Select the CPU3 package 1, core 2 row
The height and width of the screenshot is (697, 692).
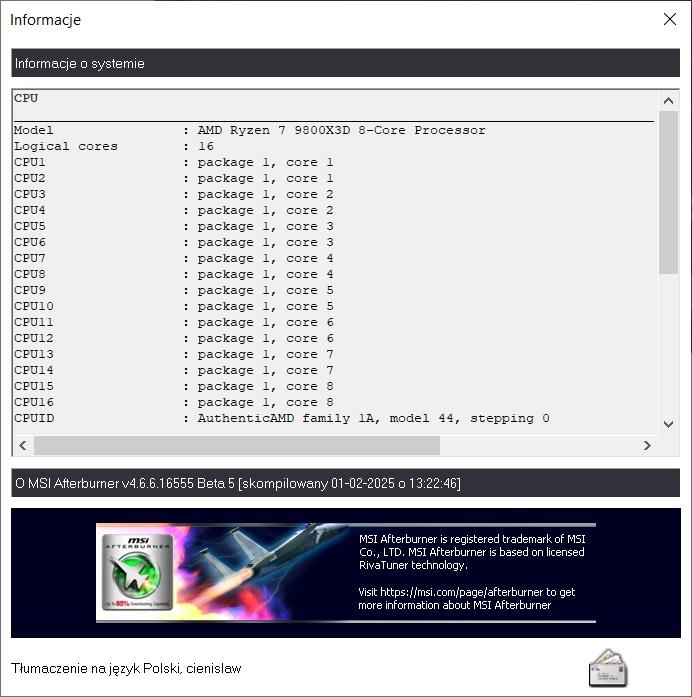173,194
